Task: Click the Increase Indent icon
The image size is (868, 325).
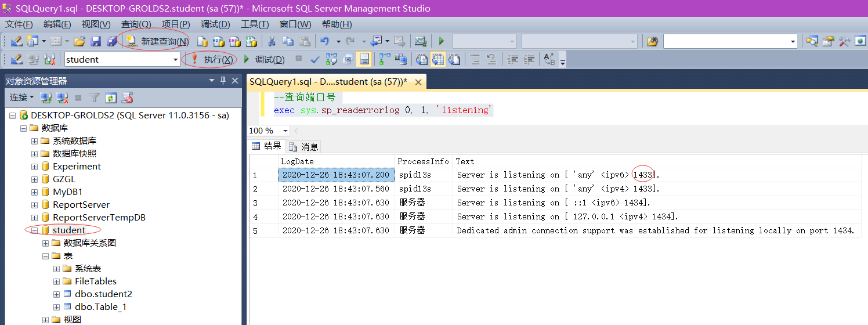Action: [x=529, y=59]
